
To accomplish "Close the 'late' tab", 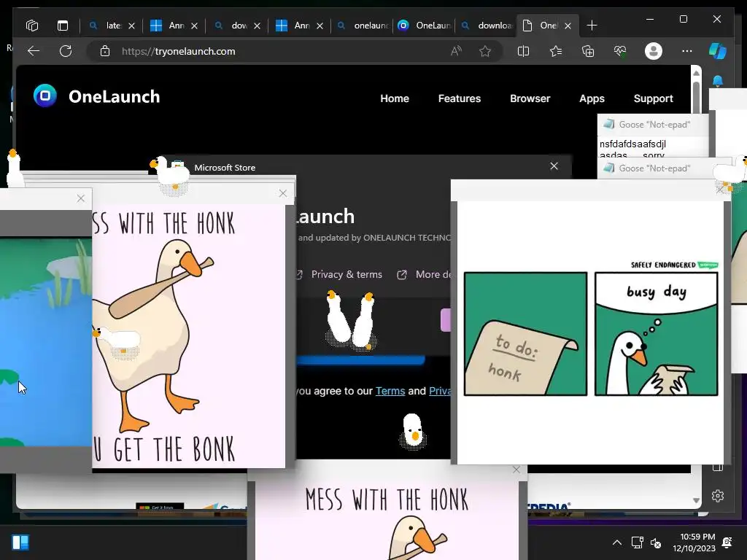I will tap(131, 26).
